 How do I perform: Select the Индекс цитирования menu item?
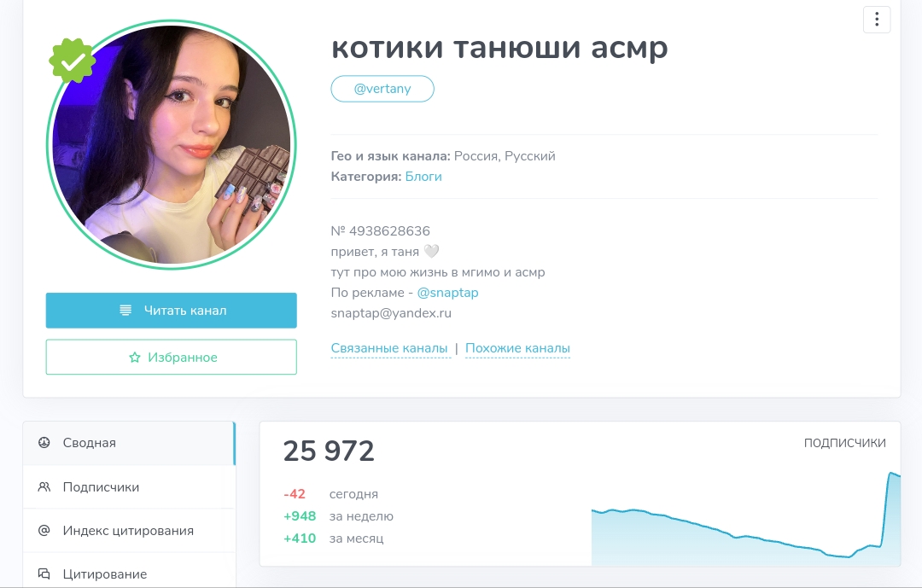(x=129, y=530)
